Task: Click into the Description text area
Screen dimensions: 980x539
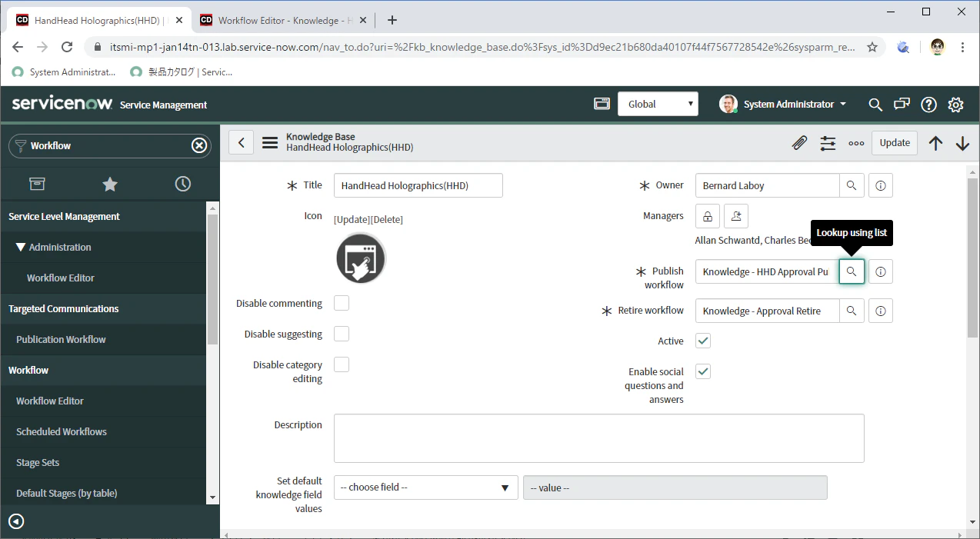Action: [x=599, y=438]
